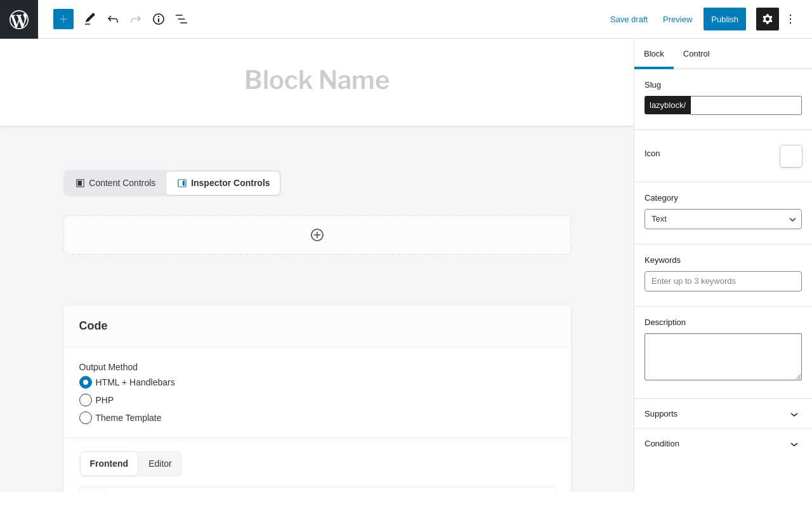Screen dimensions: 812x508
Task: Choose Theme Template output method
Action: pyautogui.click(x=86, y=418)
